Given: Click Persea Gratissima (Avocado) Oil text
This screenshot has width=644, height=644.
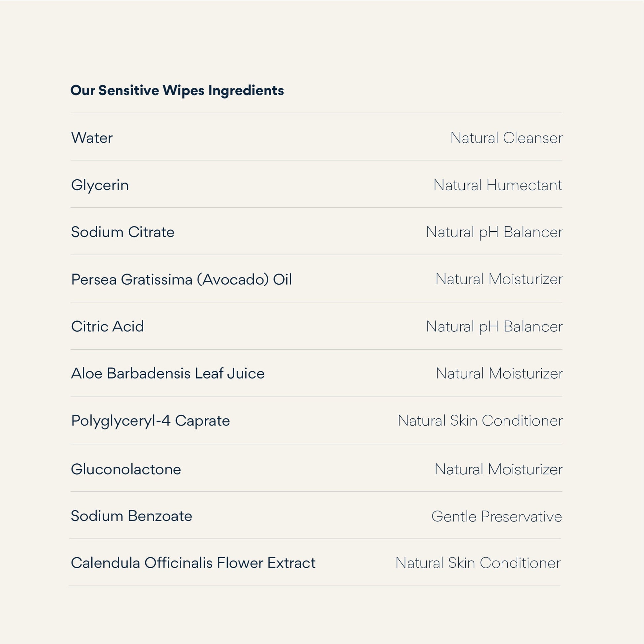Looking at the screenshot, I should point(181,279).
